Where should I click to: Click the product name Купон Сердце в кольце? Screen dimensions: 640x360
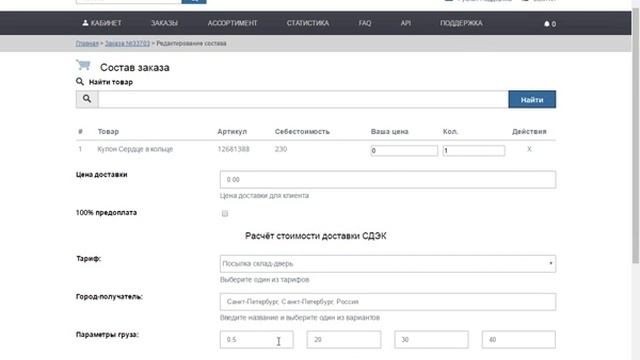(x=135, y=149)
